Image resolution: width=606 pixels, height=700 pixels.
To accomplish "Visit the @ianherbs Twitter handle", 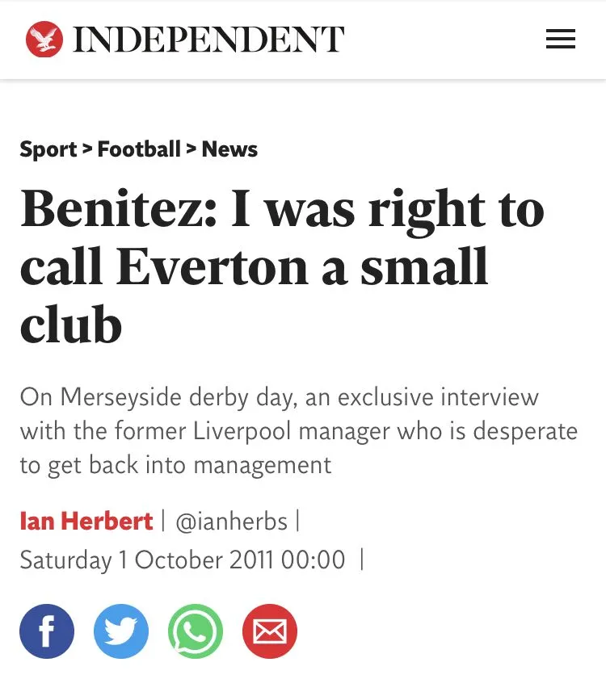I will 231,521.
